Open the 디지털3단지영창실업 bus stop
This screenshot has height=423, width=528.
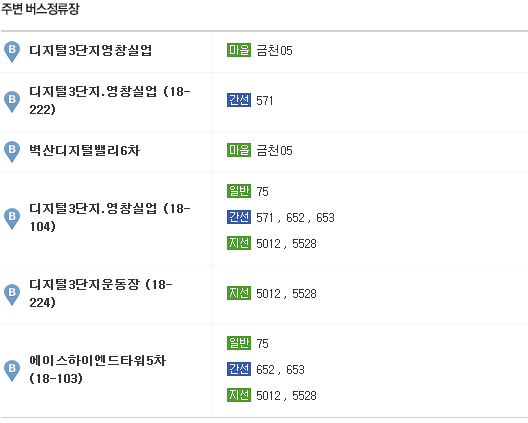tap(91, 51)
